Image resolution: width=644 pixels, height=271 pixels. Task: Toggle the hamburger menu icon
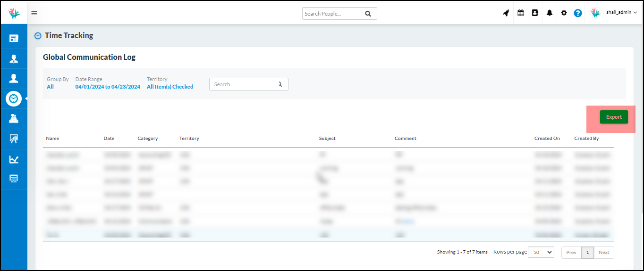[34, 13]
